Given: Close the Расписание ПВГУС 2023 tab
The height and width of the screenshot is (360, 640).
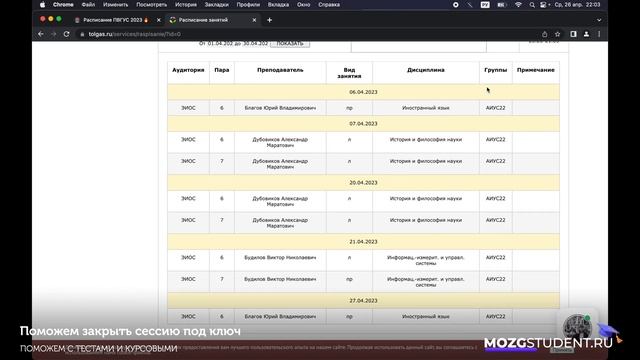Looking at the screenshot, I should [x=159, y=20].
